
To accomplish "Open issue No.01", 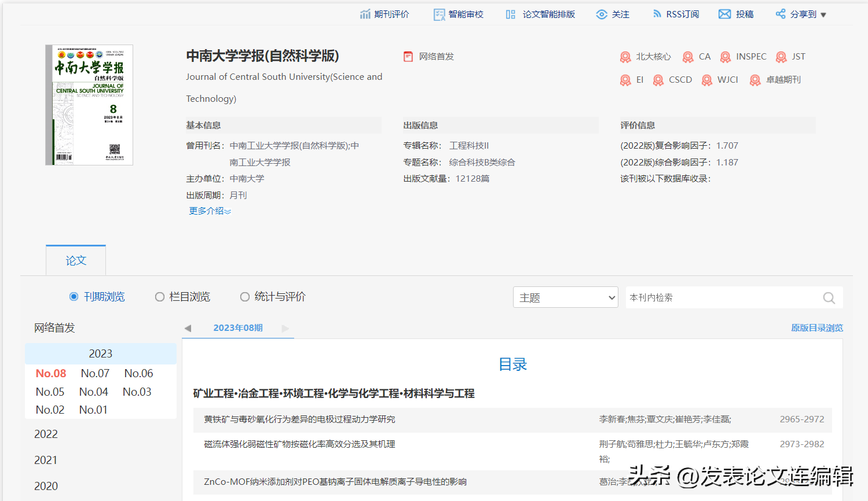I will 93,410.
